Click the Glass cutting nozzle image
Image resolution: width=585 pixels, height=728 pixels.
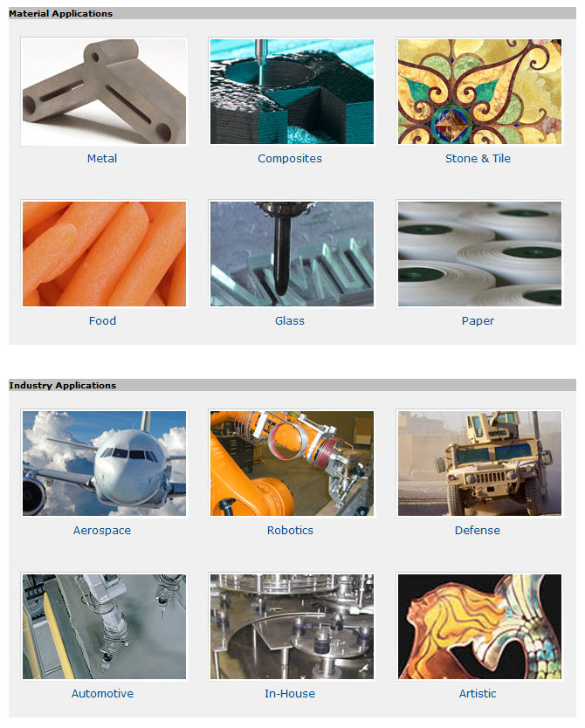292,254
